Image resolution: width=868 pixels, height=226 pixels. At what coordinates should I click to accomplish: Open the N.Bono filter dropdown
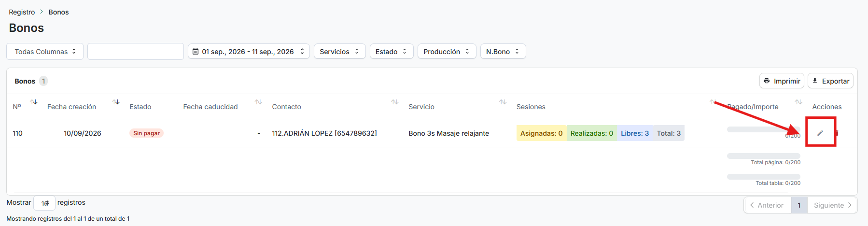click(x=503, y=51)
